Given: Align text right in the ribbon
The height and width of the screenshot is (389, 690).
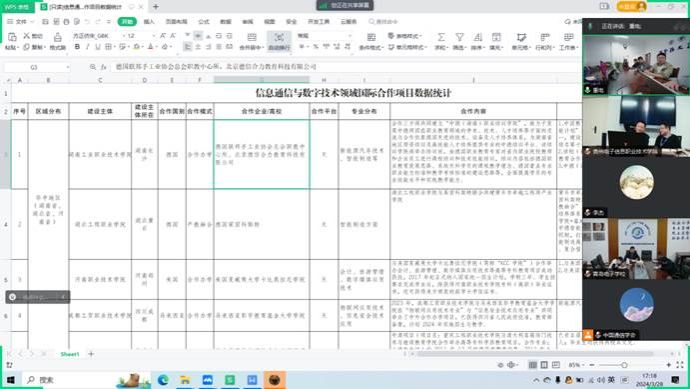Looking at the screenshot, I should pos(209,47).
